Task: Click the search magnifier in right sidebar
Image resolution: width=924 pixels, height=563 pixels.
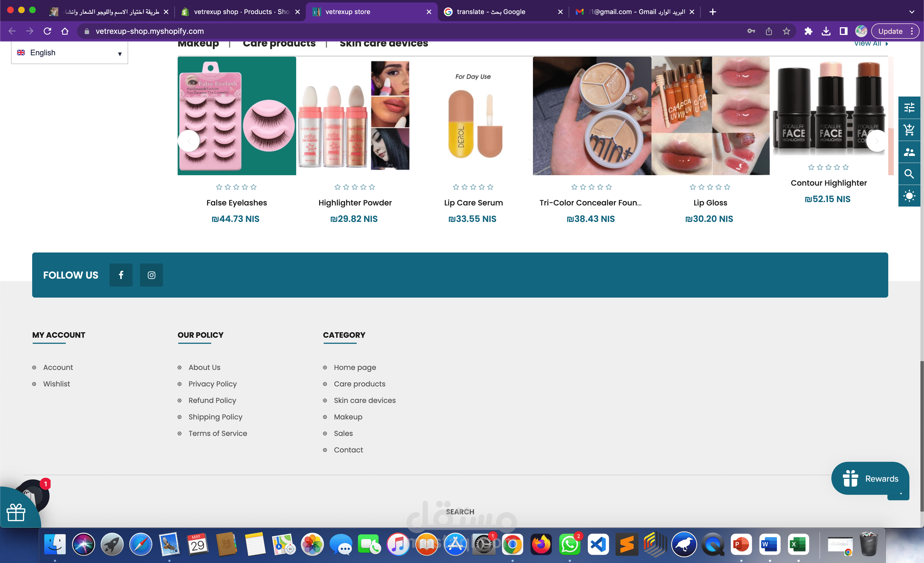Action: click(909, 174)
